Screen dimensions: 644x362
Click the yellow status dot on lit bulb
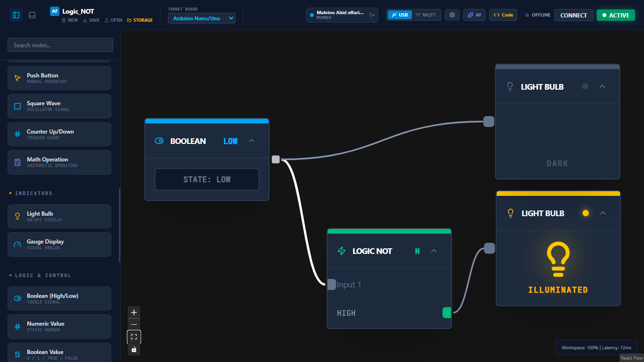(585, 213)
